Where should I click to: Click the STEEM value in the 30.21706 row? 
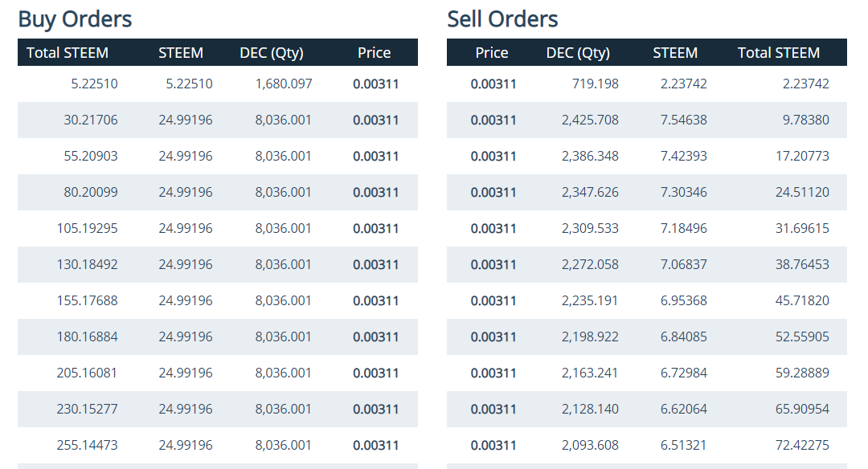click(x=186, y=120)
